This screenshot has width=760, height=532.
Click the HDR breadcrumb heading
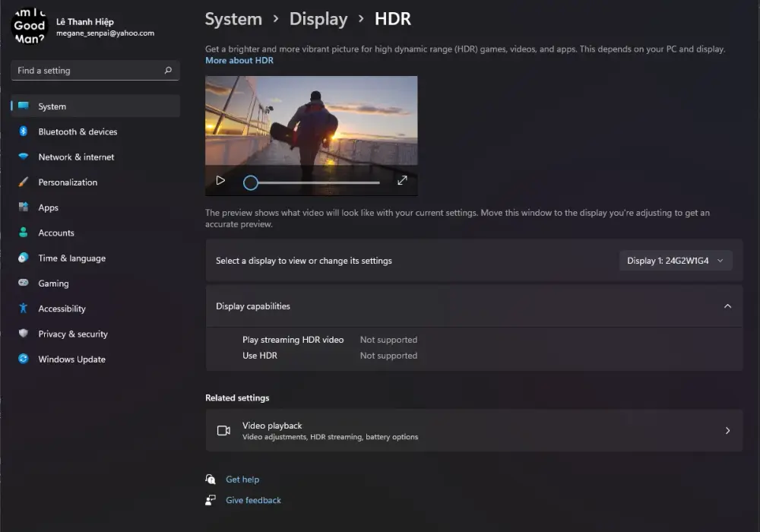393,19
